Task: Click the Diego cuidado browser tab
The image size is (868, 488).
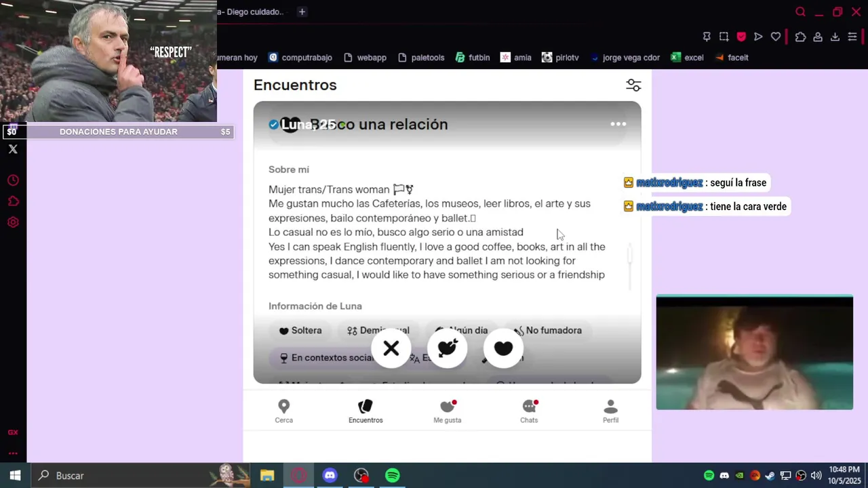Action: pyautogui.click(x=251, y=12)
